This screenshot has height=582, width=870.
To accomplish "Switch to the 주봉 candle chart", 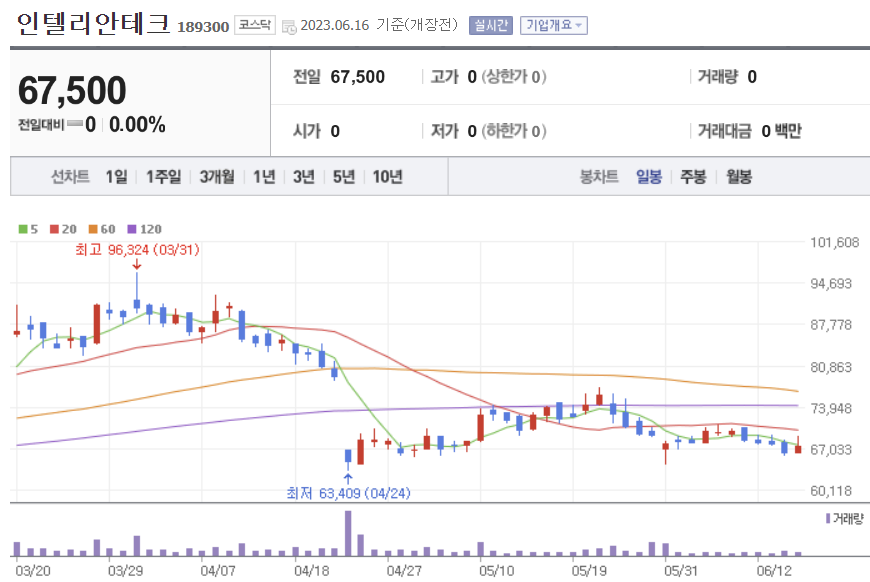I will coord(694,177).
